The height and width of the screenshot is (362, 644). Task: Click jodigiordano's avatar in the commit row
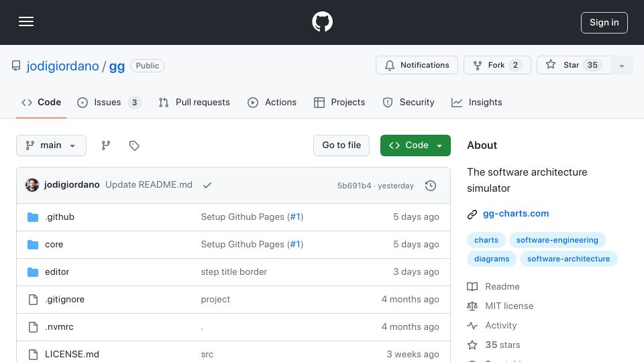point(32,185)
